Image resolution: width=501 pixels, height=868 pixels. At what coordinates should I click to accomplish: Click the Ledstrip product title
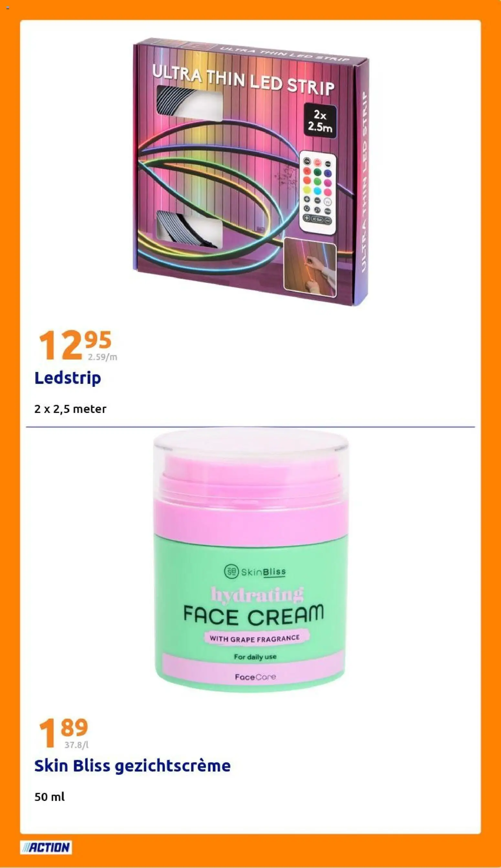coord(68,378)
